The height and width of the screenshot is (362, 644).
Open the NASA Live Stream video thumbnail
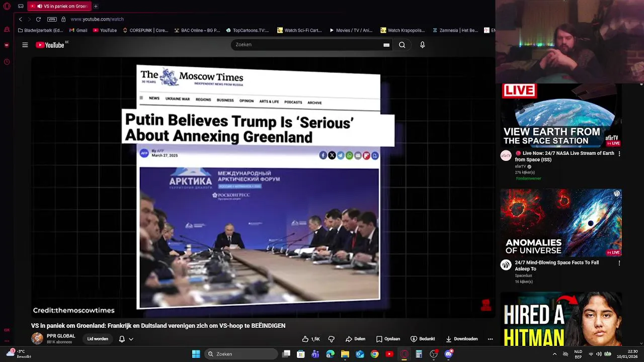click(x=561, y=115)
